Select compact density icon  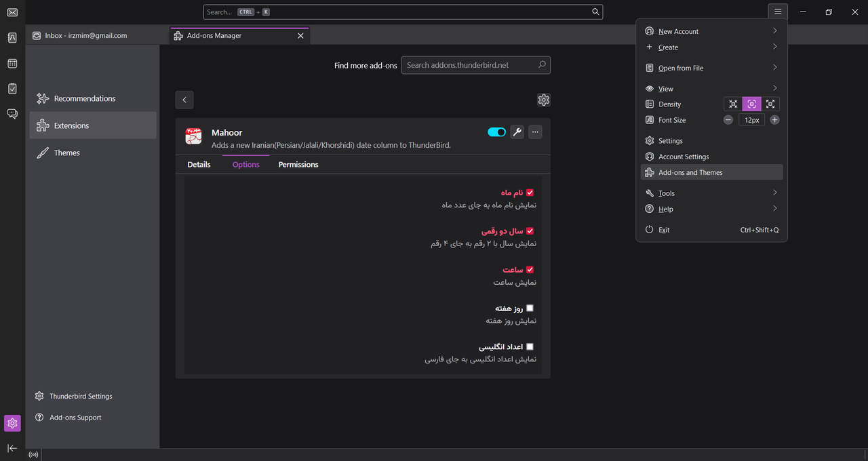733,104
